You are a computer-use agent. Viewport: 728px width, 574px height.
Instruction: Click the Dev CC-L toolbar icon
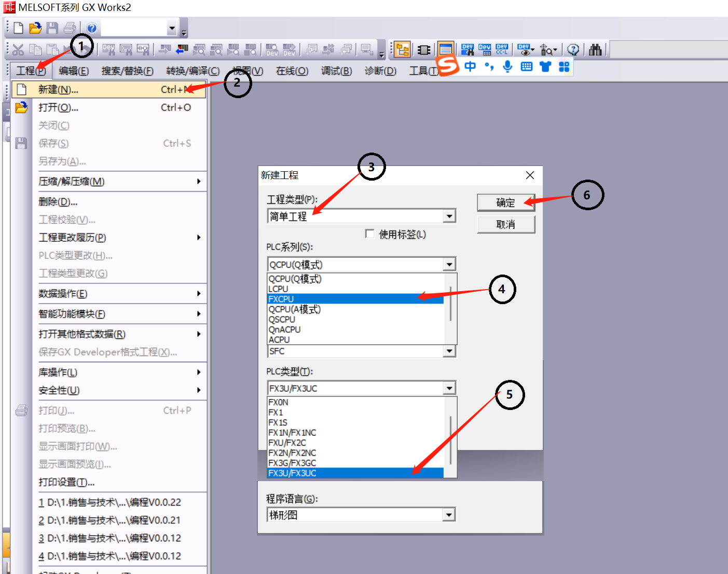click(502, 49)
